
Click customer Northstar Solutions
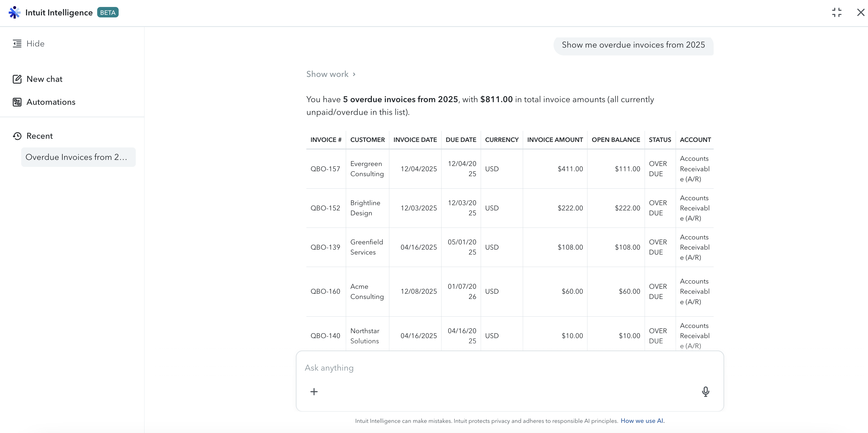coord(365,336)
